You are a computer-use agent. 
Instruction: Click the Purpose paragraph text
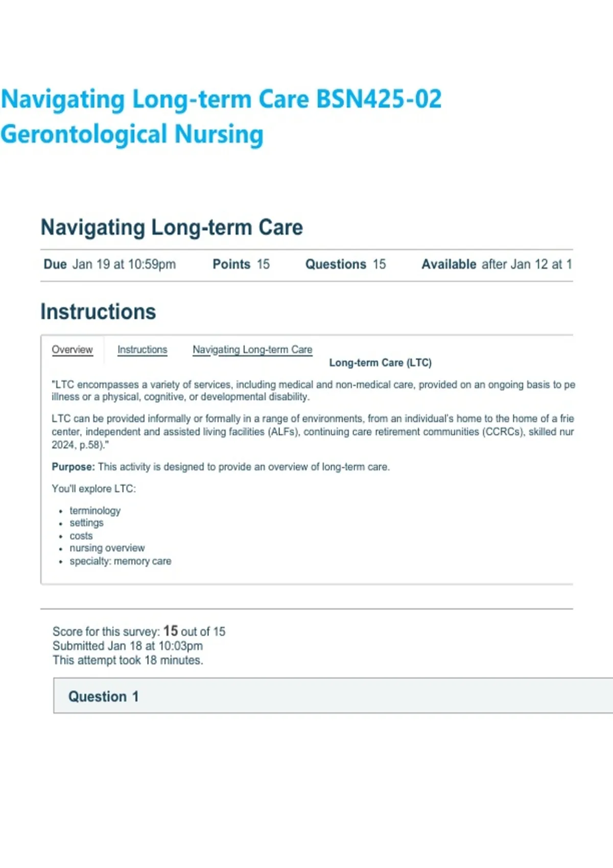click(x=221, y=467)
